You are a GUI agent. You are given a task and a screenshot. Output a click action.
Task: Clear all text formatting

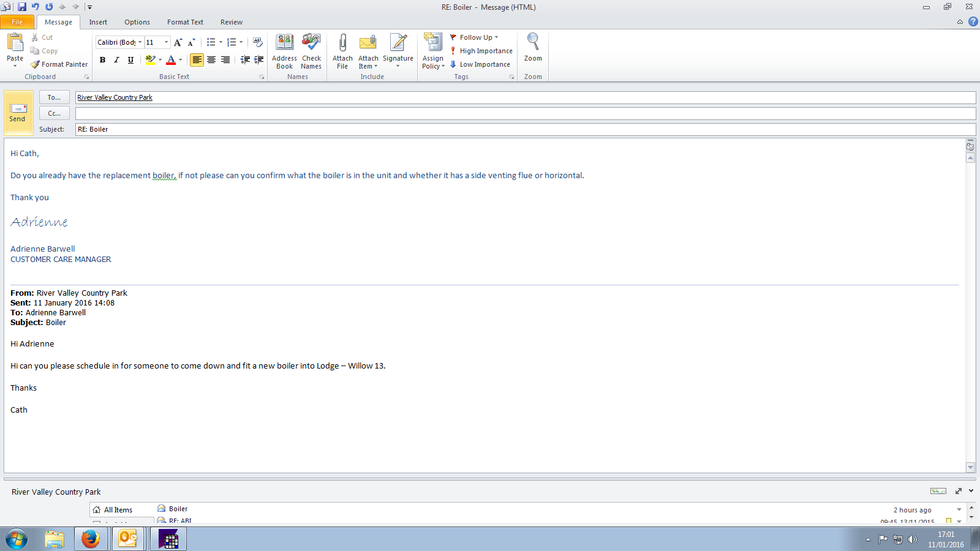(x=258, y=42)
